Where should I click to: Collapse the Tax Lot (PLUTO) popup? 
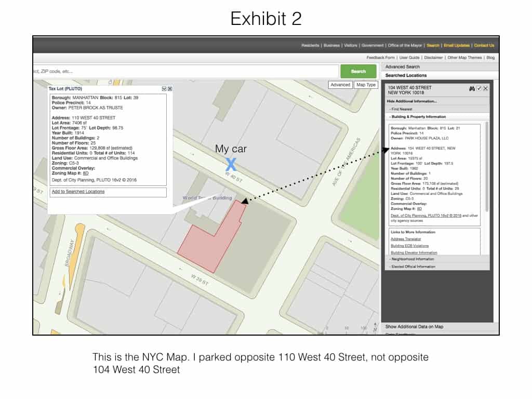click(x=164, y=89)
